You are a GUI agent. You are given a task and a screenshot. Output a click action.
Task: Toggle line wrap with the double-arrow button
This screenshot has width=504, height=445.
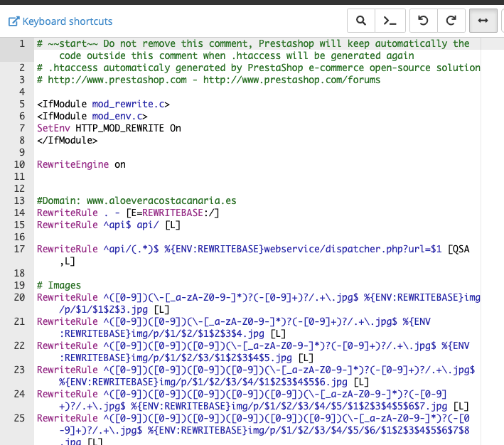click(483, 21)
